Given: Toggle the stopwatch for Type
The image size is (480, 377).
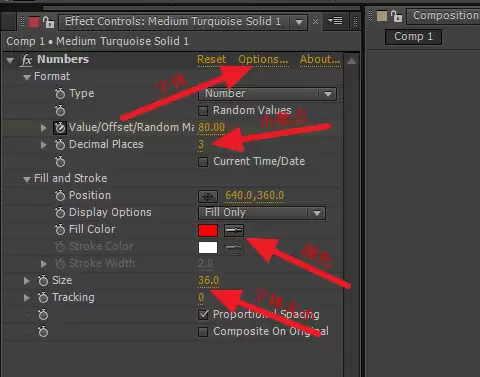Looking at the screenshot, I should coord(60,94).
